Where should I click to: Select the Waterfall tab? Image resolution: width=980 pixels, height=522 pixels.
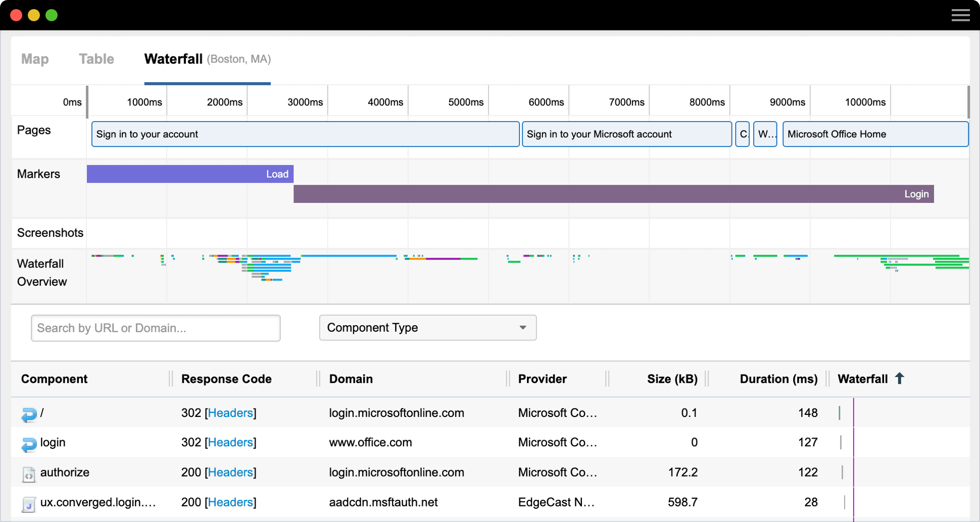coord(173,59)
